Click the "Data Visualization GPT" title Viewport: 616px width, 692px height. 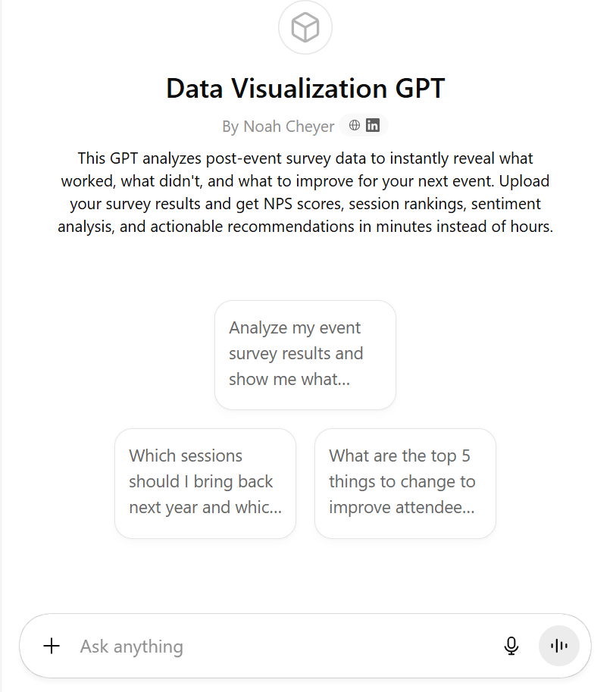tap(305, 89)
